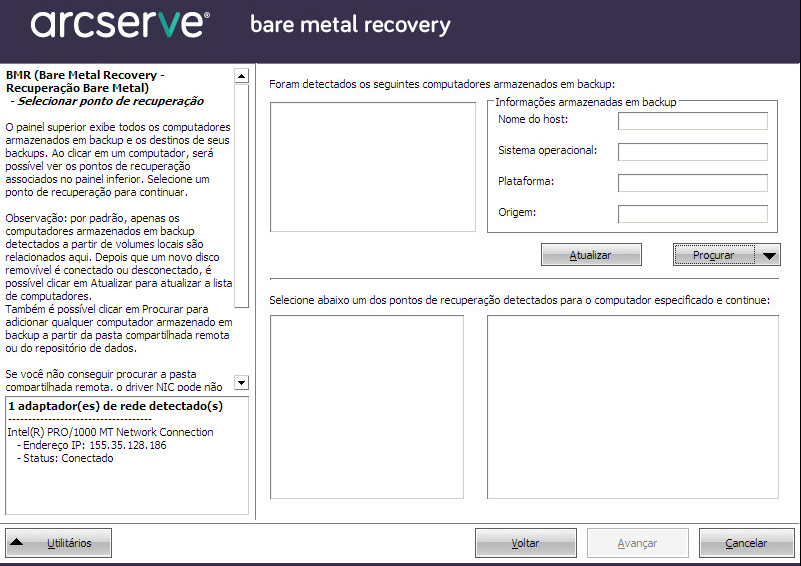Click the detected backup computers list box
The image size is (801, 566).
click(373, 167)
